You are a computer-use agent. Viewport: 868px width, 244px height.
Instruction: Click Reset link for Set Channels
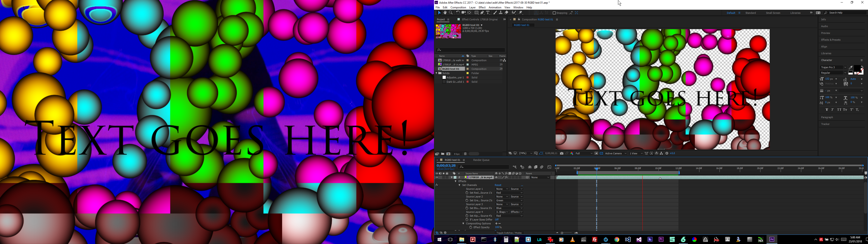[498, 185]
